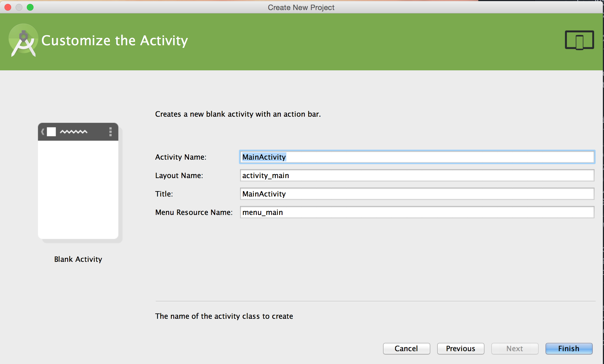This screenshot has width=604, height=364.
Task: Click the disabled Next button
Action: coord(515,349)
